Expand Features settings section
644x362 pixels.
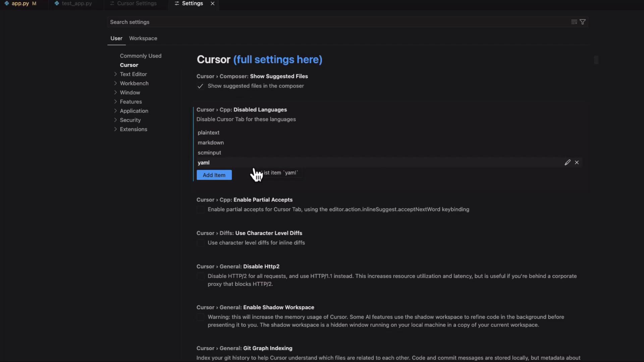click(x=115, y=102)
